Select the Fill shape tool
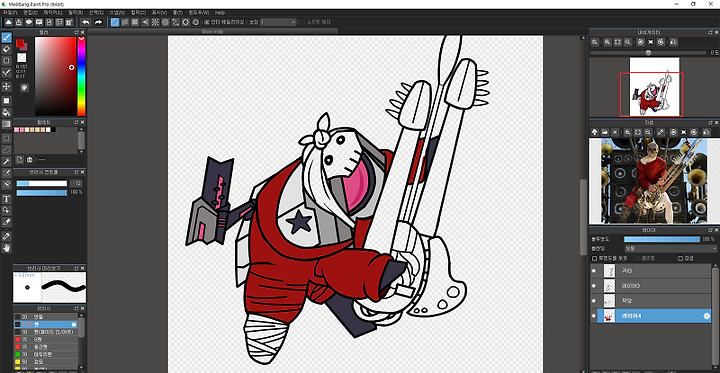This screenshot has height=373, width=720. pyautogui.click(x=6, y=100)
